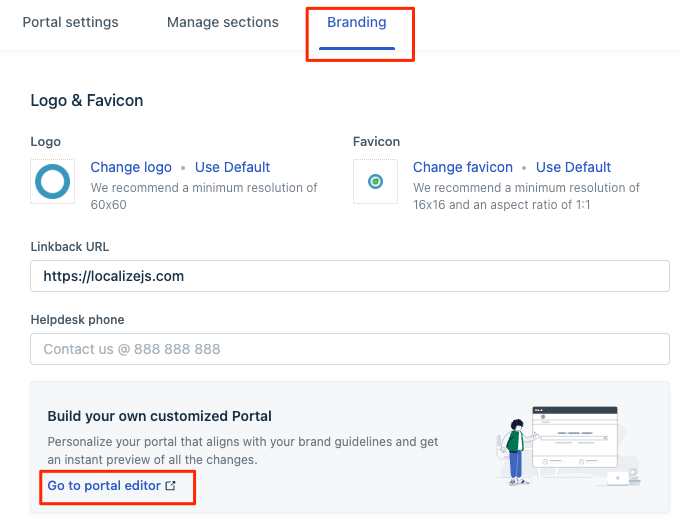Click Use Default for logo
The image size is (681, 528).
pos(232,167)
